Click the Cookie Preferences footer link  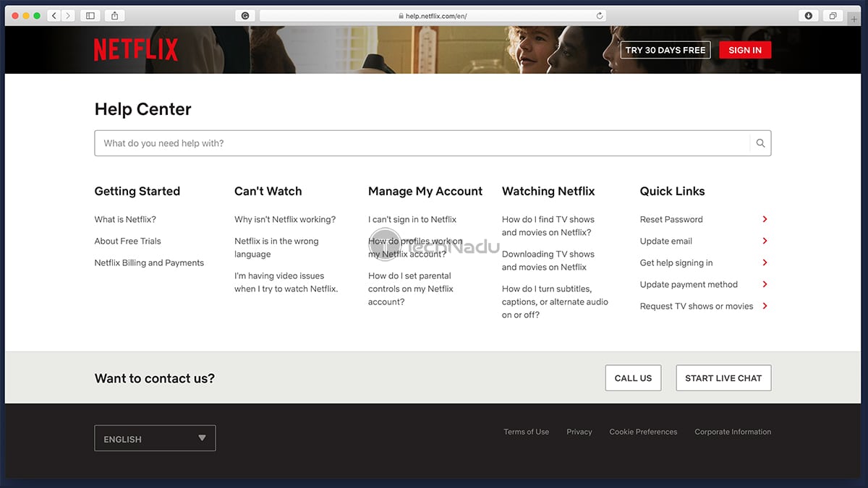point(643,432)
